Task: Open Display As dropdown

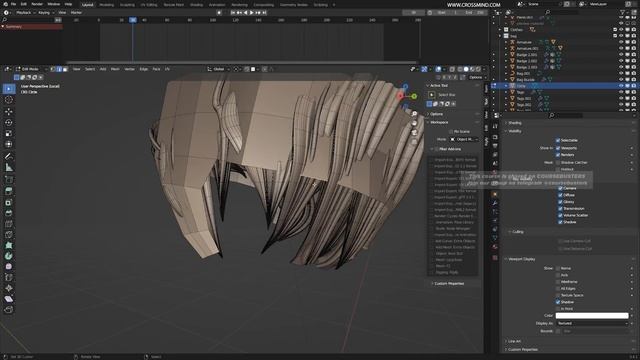Action: click(592, 323)
